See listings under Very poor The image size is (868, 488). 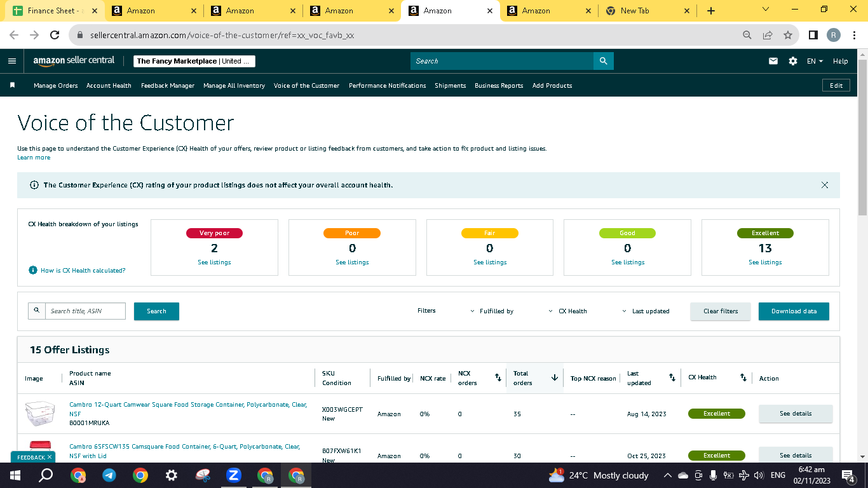pyautogui.click(x=214, y=262)
